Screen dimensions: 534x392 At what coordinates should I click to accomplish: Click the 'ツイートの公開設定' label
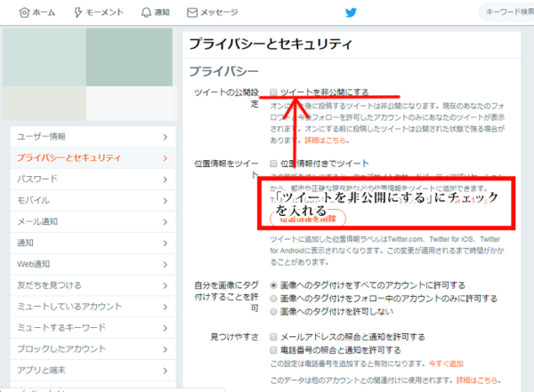226,98
